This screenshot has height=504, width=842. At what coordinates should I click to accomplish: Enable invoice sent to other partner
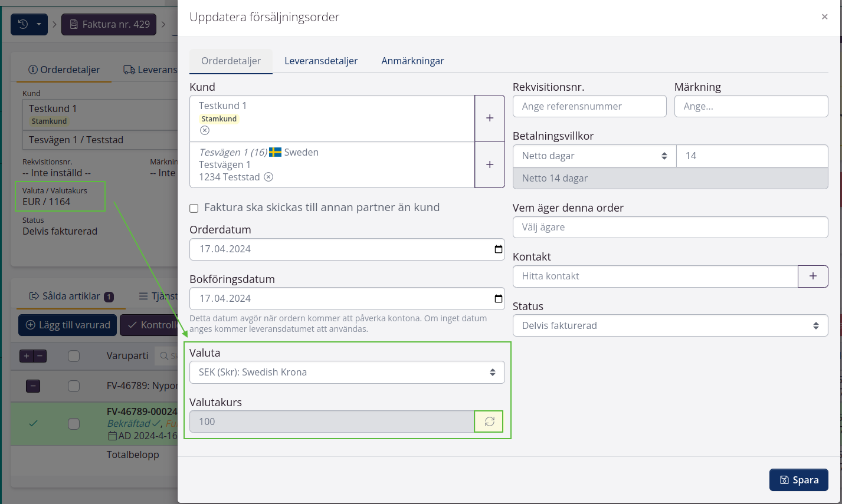click(x=194, y=208)
